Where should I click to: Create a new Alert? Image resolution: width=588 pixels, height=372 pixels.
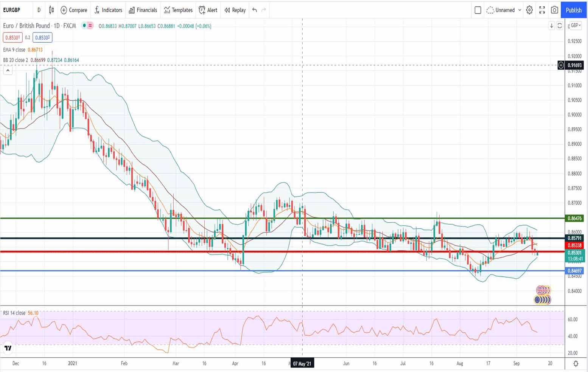click(208, 10)
